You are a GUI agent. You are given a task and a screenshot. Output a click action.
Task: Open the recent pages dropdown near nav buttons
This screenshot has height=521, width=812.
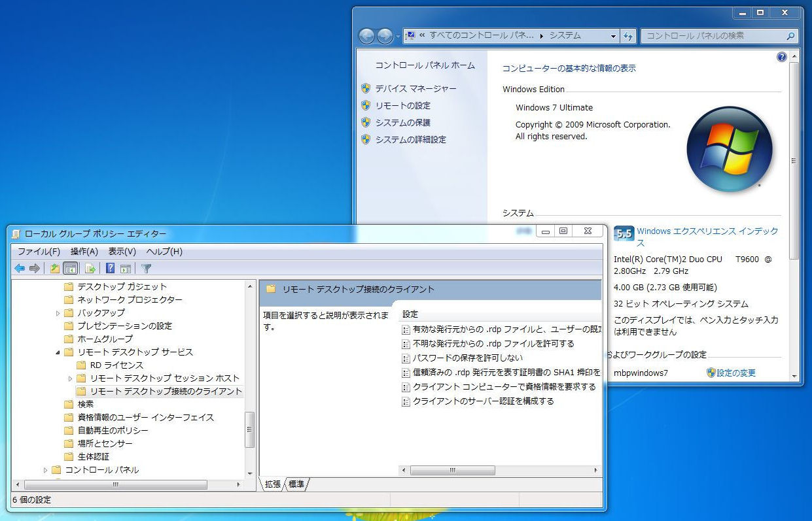pos(398,37)
